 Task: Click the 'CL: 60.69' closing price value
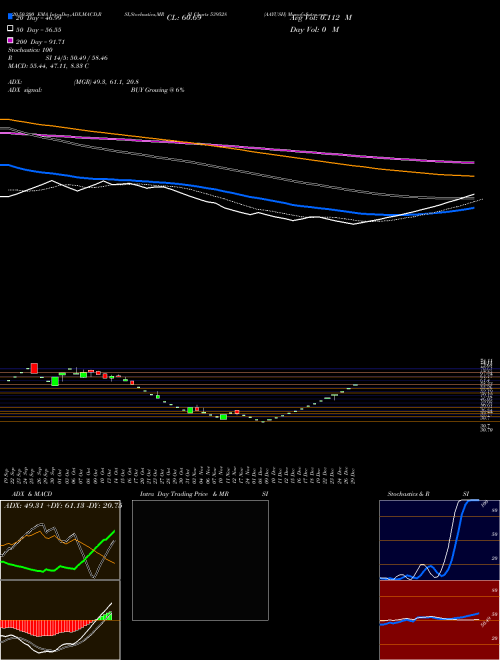[x=184, y=18]
